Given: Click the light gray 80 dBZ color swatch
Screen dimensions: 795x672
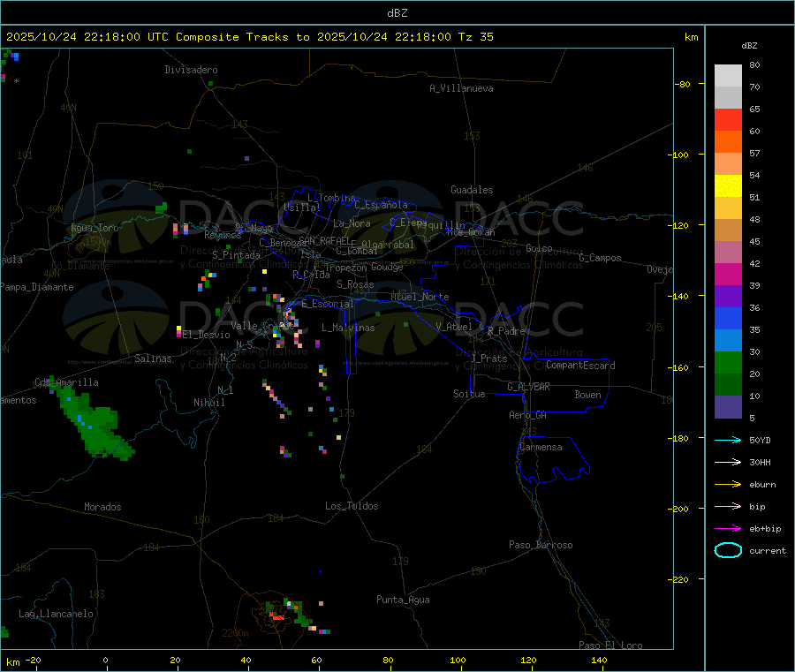Looking at the screenshot, I should 728,76.
